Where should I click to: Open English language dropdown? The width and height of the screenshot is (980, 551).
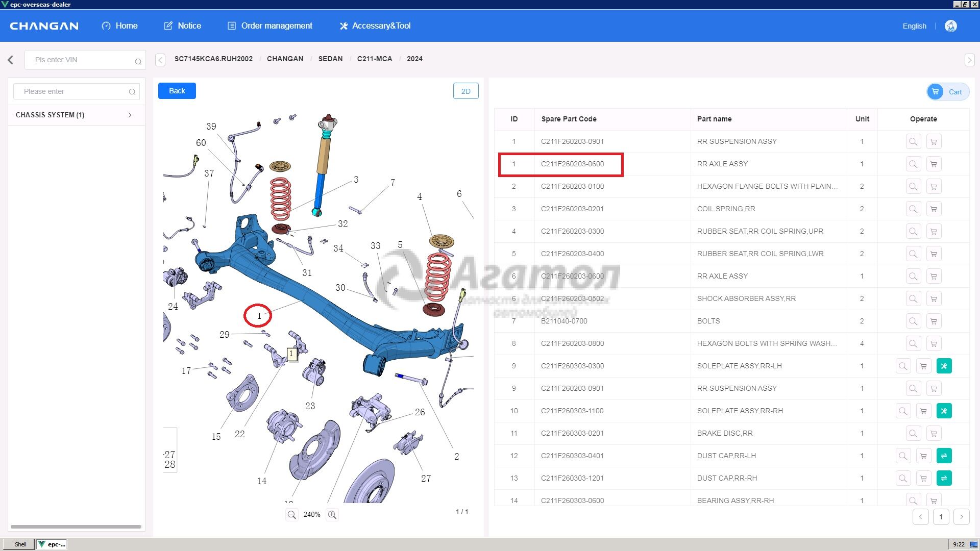point(914,26)
